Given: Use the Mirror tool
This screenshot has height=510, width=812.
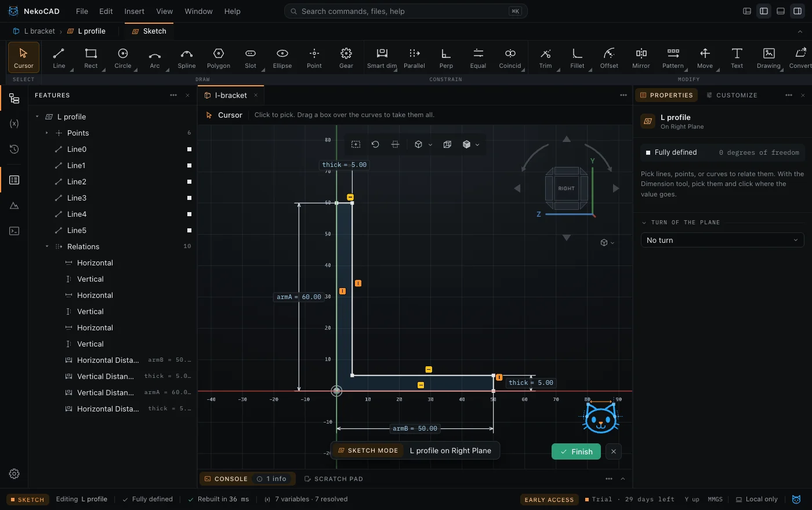Looking at the screenshot, I should pos(641,58).
